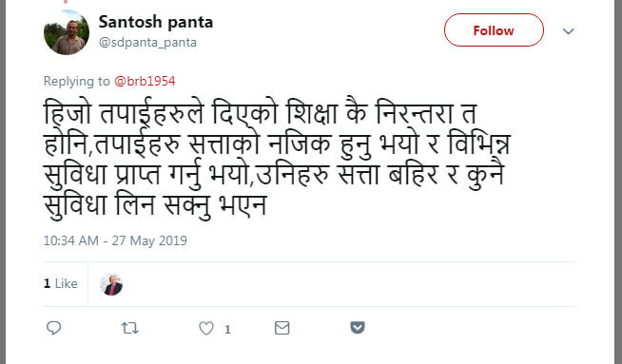Image resolution: width=622 pixels, height=364 pixels.
Task: View the liker's avatar thumbnail
Action: tap(111, 284)
